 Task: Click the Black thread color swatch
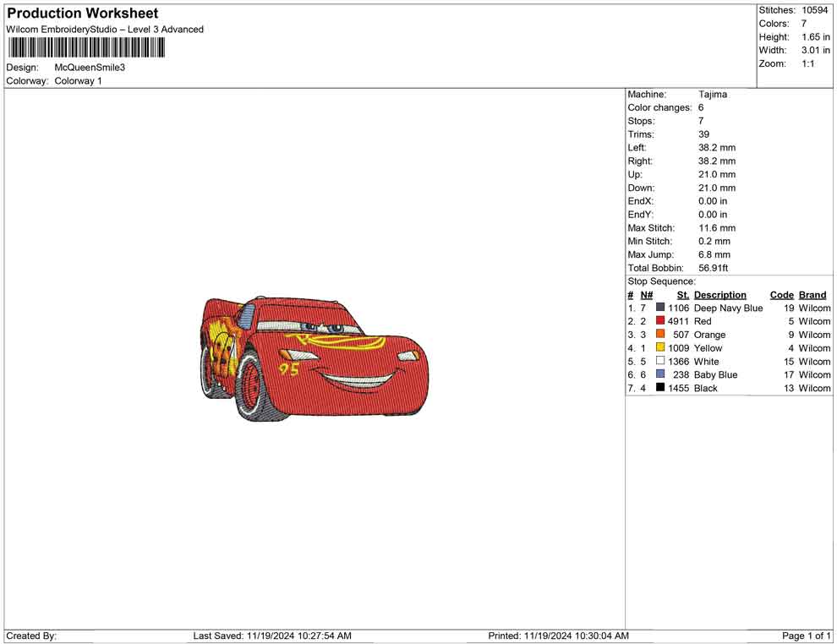[x=660, y=388]
